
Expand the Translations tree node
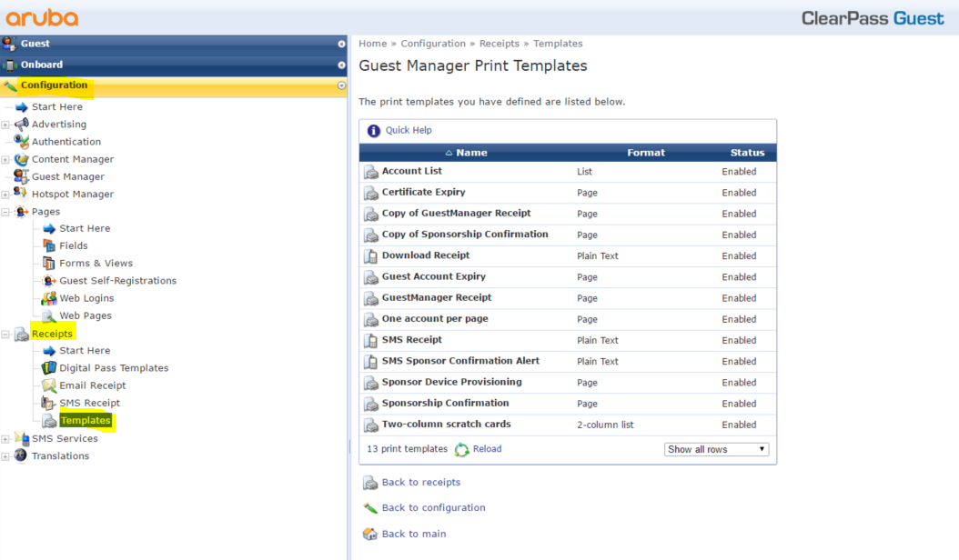click(x=5, y=456)
